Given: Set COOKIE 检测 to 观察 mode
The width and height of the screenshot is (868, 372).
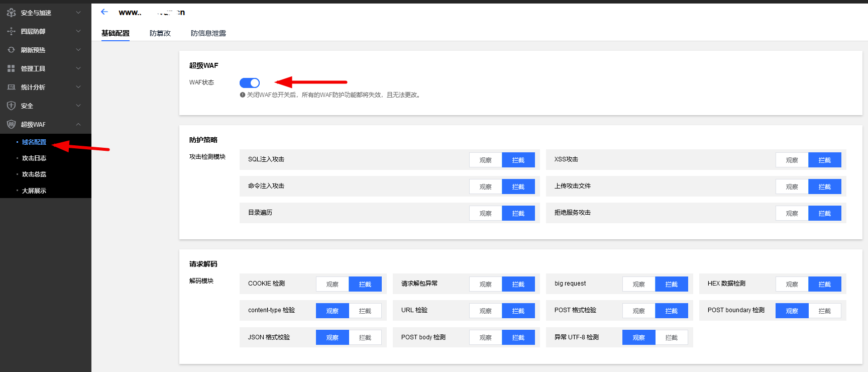Looking at the screenshot, I should pos(333,284).
